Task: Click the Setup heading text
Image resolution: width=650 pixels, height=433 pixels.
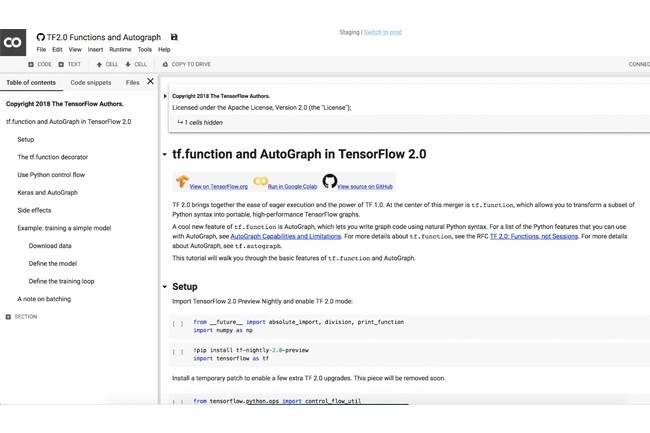Action: point(185,287)
